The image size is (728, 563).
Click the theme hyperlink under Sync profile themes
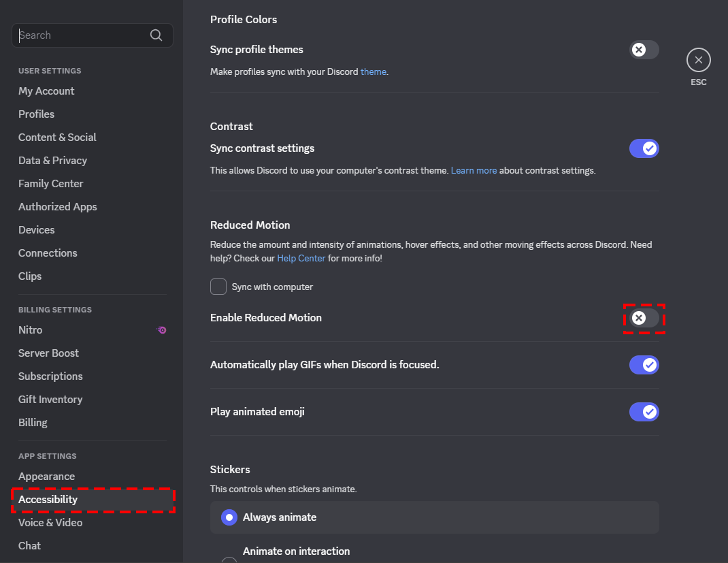374,71
